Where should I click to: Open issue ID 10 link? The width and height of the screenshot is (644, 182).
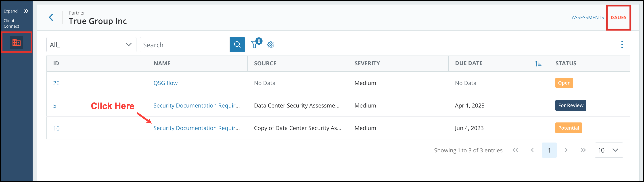click(56, 128)
